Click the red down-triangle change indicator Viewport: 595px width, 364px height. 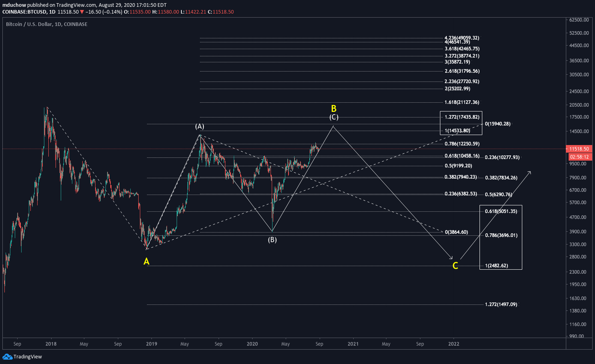click(x=82, y=12)
